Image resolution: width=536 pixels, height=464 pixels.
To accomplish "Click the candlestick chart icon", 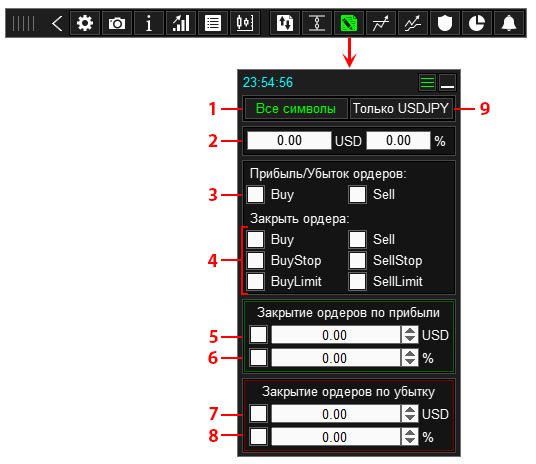I will pyautogui.click(x=245, y=23).
